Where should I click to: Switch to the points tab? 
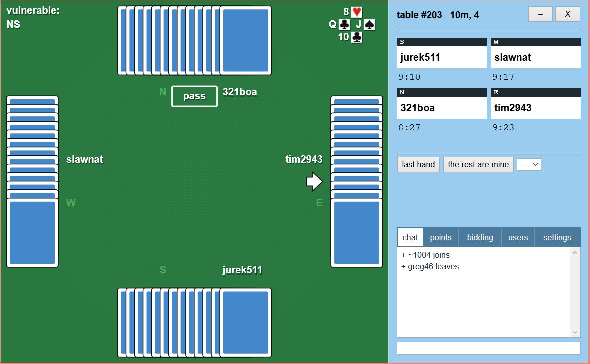tap(440, 237)
